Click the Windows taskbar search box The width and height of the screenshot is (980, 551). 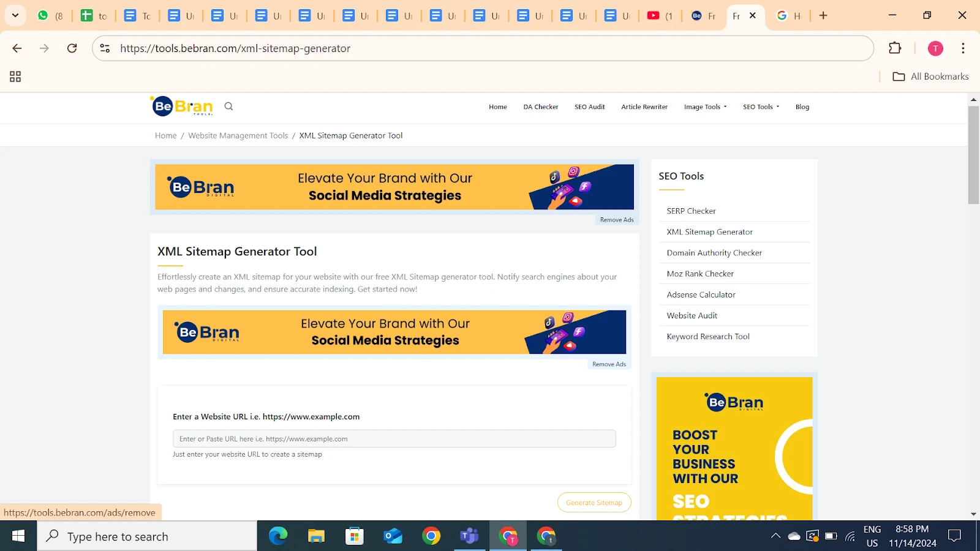tap(147, 536)
